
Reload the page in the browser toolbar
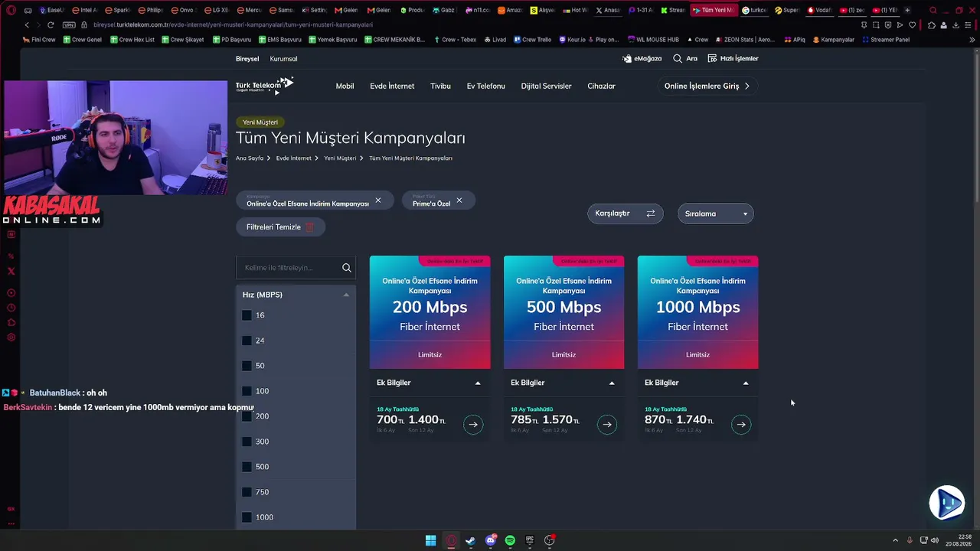51,24
